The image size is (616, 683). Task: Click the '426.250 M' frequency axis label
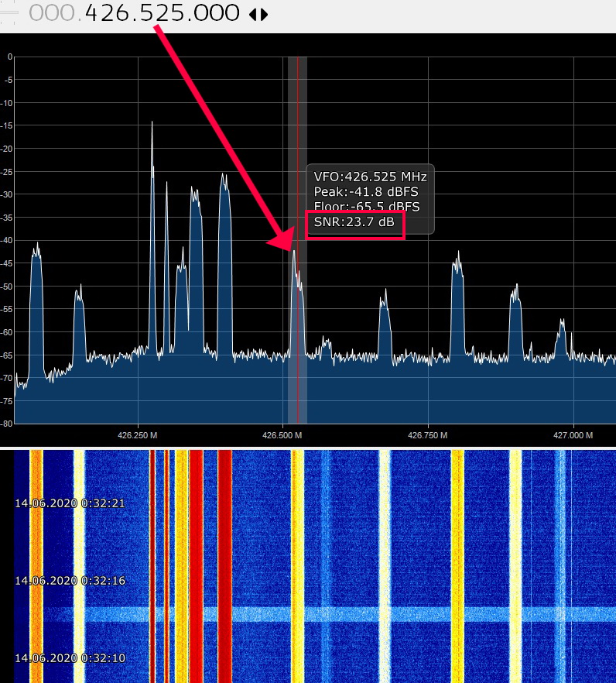(x=138, y=435)
